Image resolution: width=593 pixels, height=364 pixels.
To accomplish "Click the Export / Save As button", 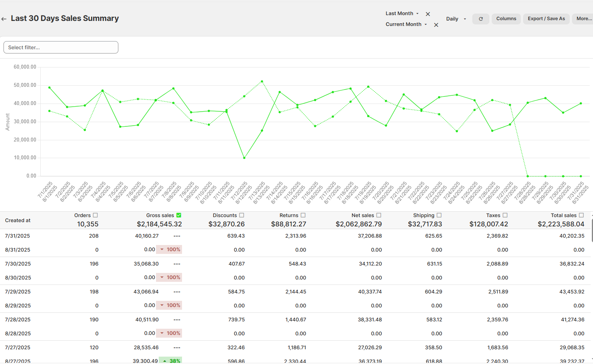I will point(546,19).
